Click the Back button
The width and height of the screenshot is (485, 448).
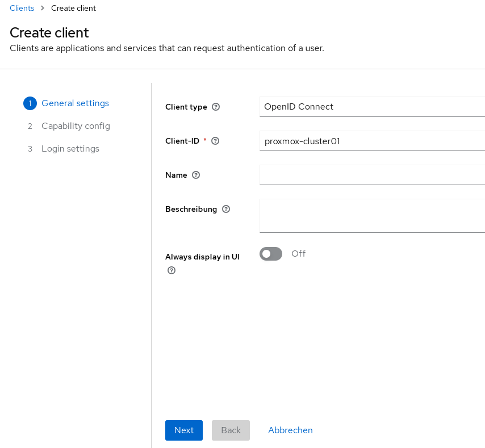click(231, 430)
